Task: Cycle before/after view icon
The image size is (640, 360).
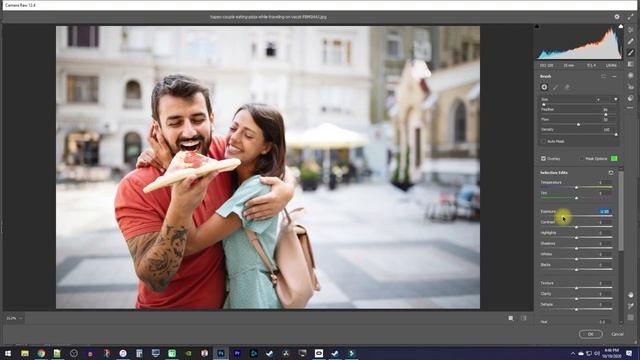Action: (524, 318)
